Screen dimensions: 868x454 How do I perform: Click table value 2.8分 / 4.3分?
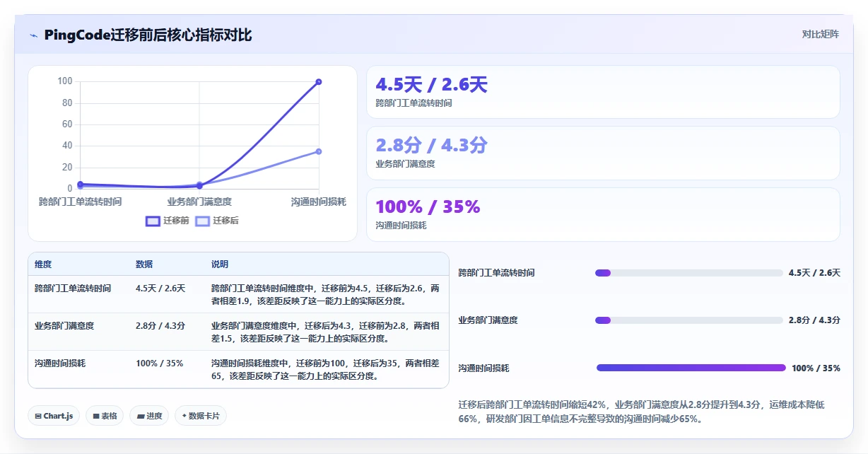coord(160,326)
